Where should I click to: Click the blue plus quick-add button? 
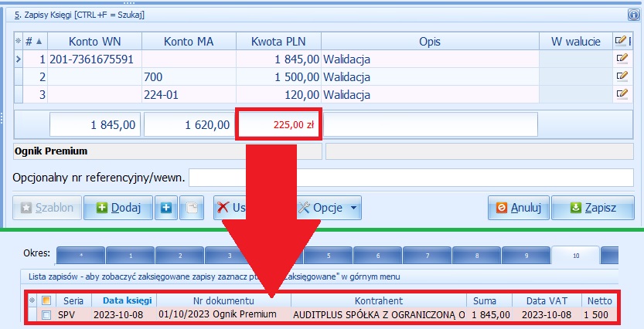point(166,208)
